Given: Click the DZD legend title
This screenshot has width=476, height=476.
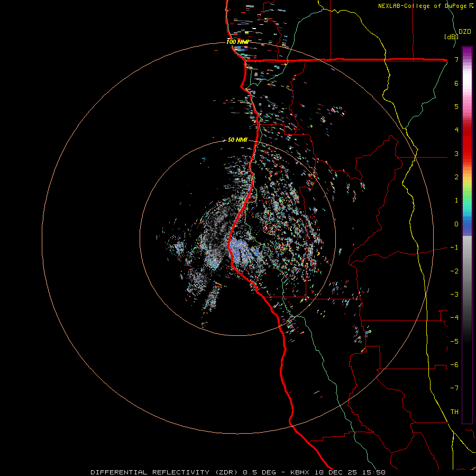Looking at the screenshot, I should pos(465,32).
